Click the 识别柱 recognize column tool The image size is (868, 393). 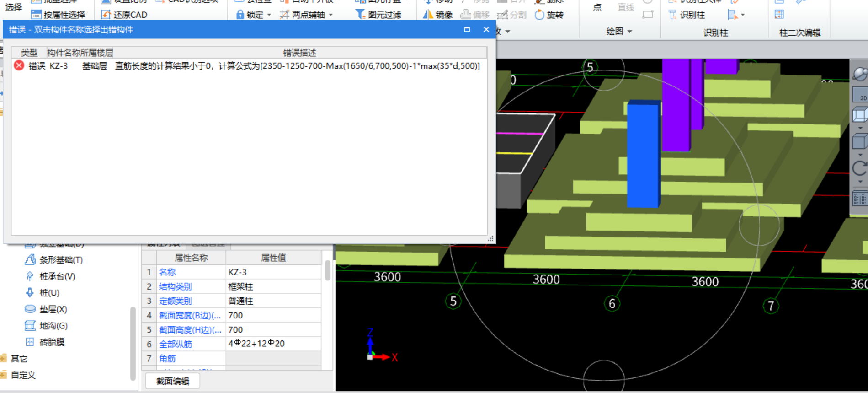[687, 15]
